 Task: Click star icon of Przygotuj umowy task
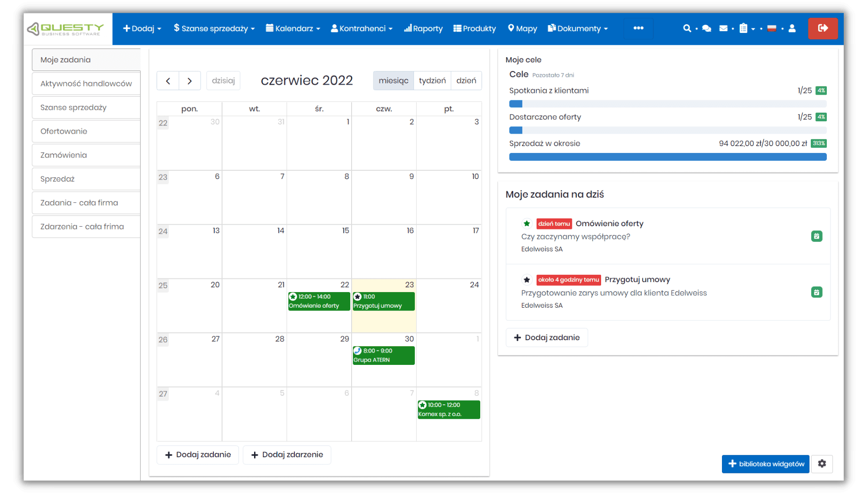526,280
